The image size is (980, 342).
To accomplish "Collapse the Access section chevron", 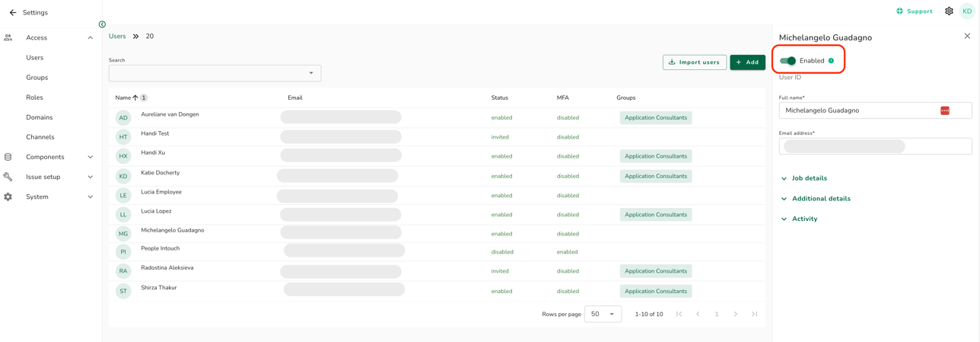I will click(x=90, y=38).
